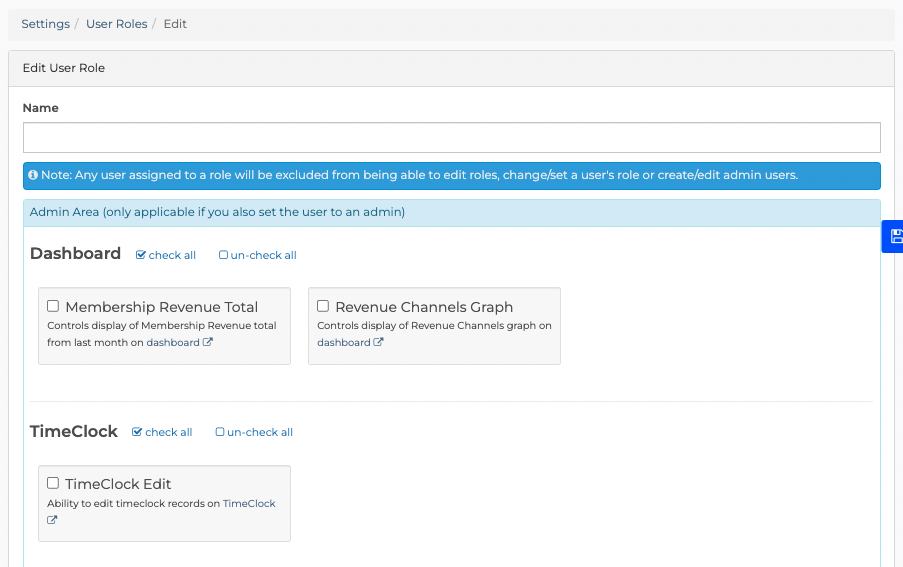Click dashboard link in Membership Revenue card
This screenshot has height=567, width=903.
173,343
